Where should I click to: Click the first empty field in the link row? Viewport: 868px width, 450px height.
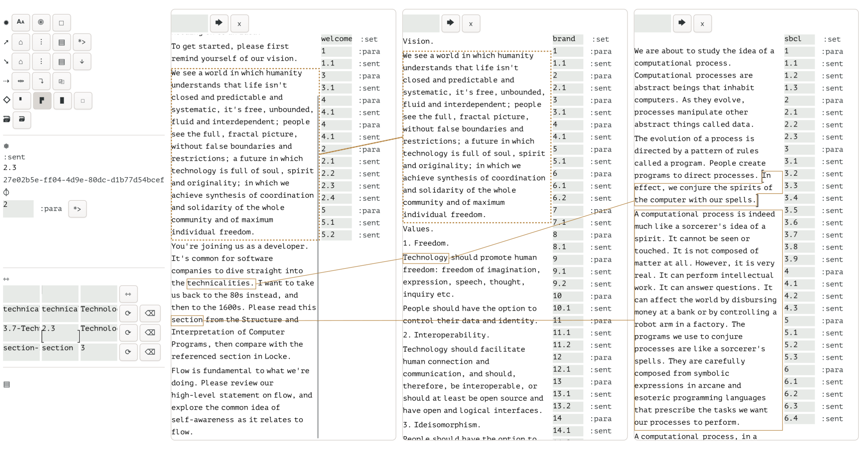pyautogui.click(x=21, y=294)
